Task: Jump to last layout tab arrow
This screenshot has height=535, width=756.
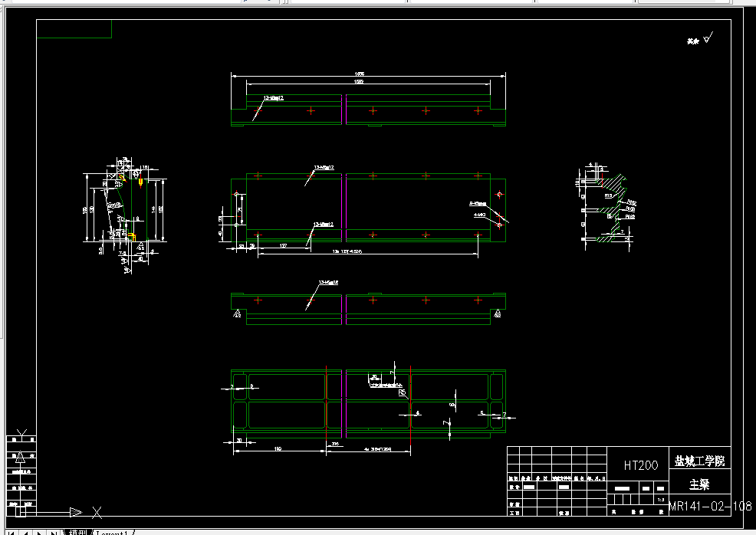Action: [x=53, y=533]
